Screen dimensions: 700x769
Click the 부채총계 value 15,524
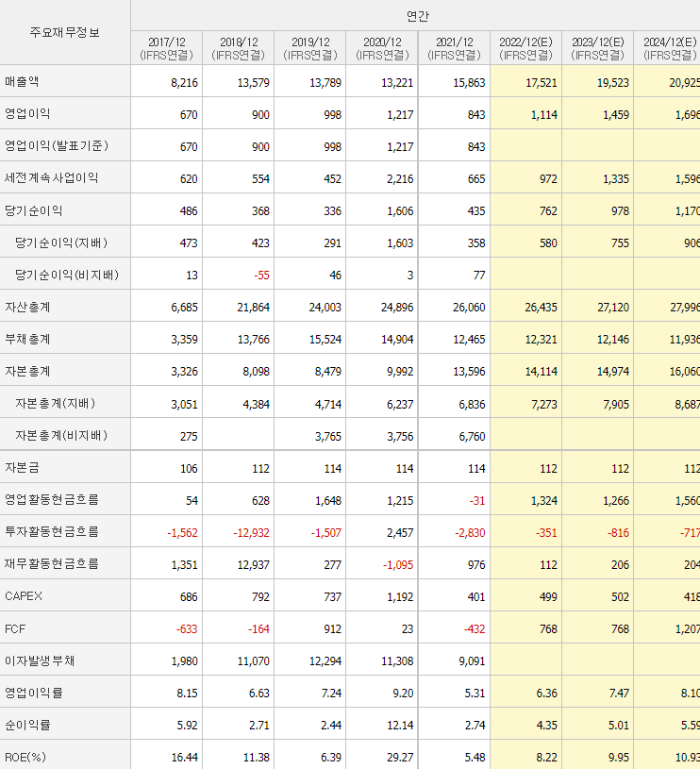click(325, 340)
